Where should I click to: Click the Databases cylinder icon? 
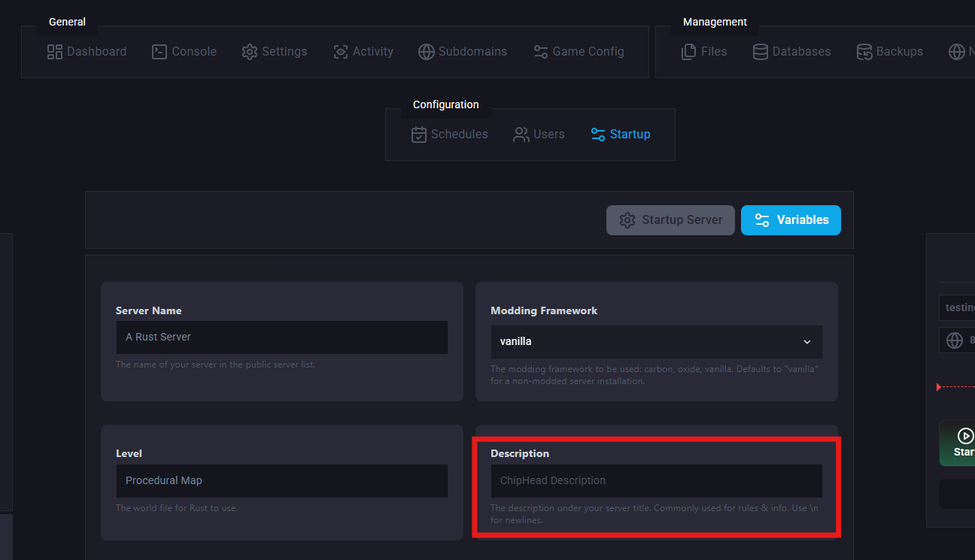click(761, 52)
